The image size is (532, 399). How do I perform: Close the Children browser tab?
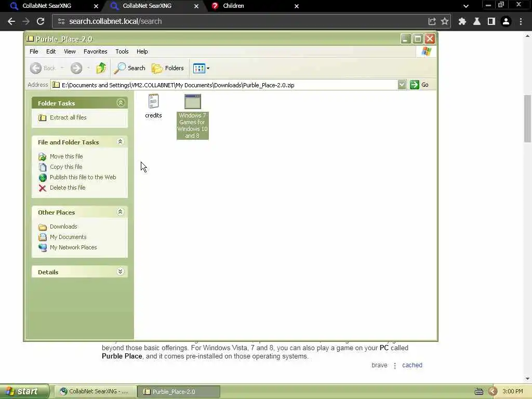297,6
